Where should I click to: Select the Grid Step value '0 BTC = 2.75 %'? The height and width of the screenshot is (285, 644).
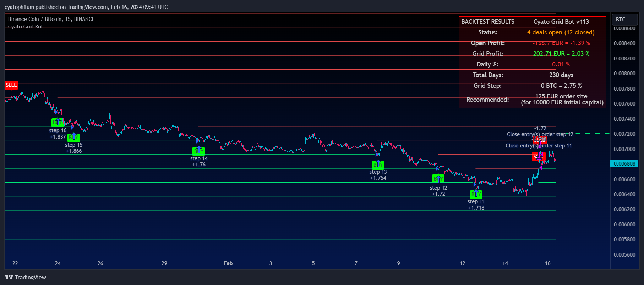pyautogui.click(x=561, y=86)
